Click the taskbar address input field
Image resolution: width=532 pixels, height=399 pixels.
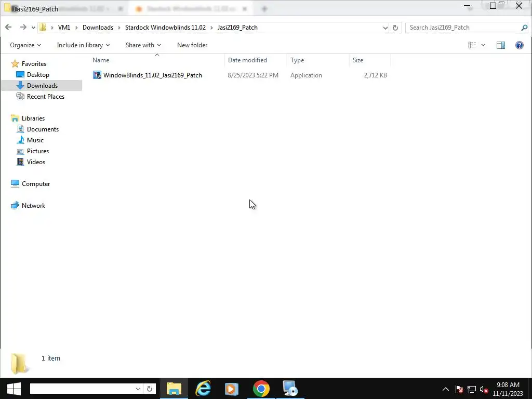(83, 389)
